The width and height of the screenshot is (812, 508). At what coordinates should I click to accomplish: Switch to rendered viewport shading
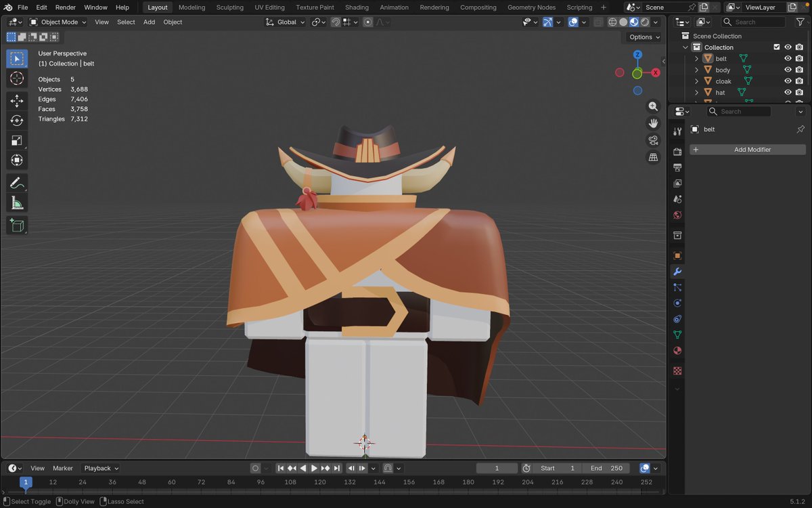point(645,22)
